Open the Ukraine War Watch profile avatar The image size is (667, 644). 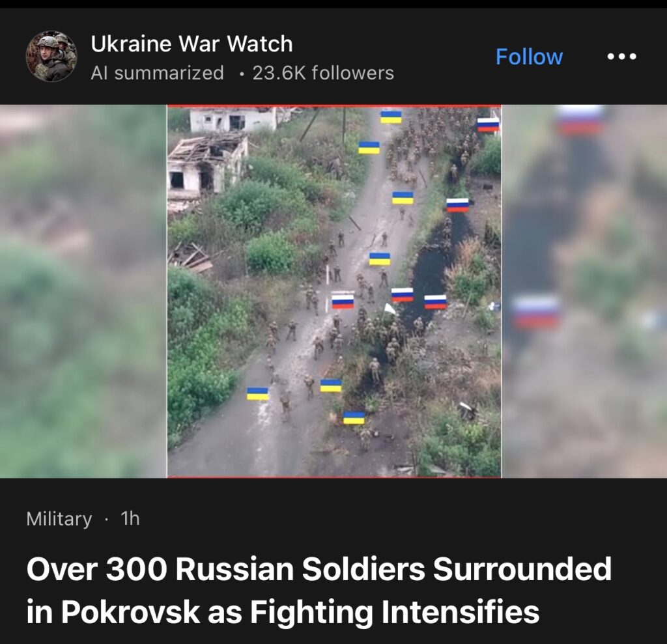[51, 56]
